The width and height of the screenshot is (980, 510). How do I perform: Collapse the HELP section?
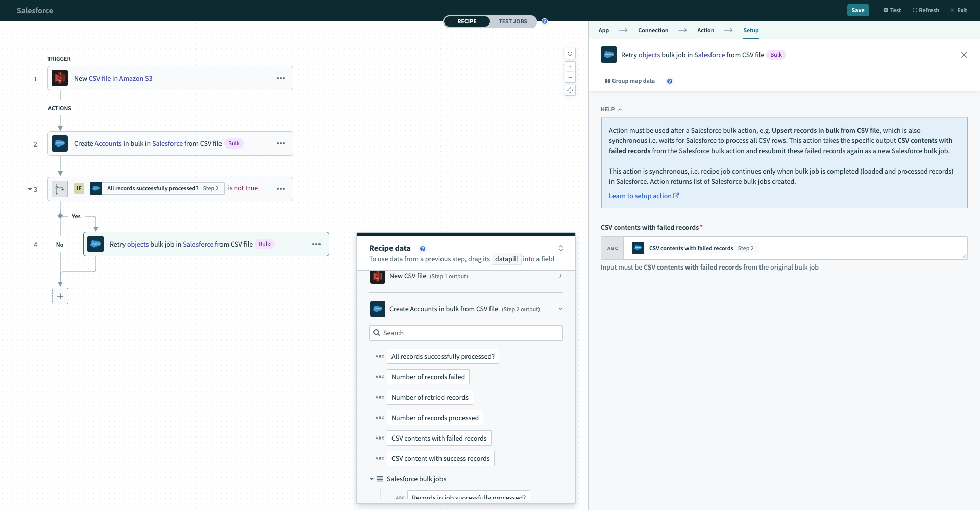coord(620,109)
